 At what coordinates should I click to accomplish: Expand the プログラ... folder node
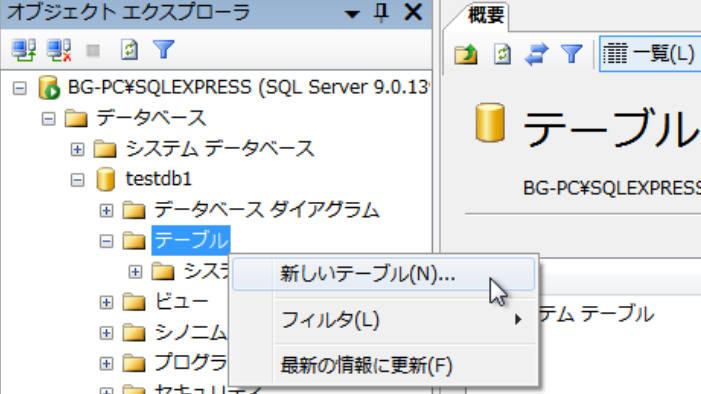pos(106,364)
